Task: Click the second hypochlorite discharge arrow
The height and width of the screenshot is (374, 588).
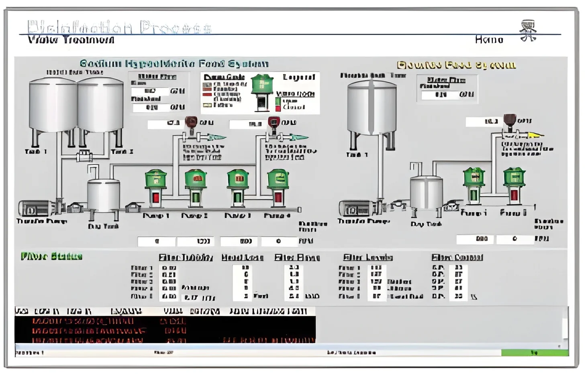Action: 299,137
